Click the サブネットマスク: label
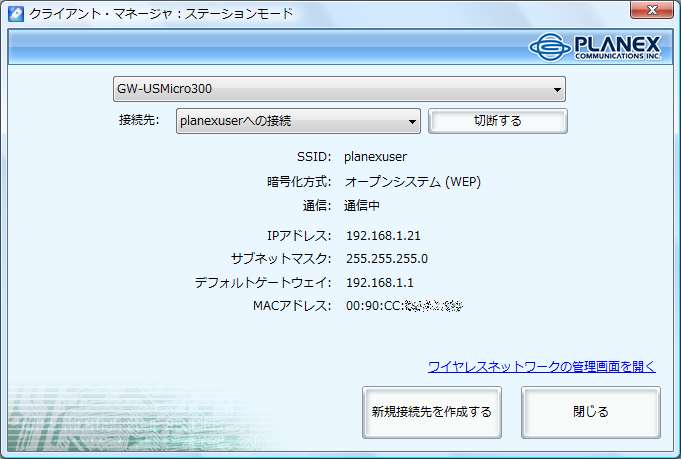Image resolution: width=681 pixels, height=459 pixels. [x=281, y=259]
